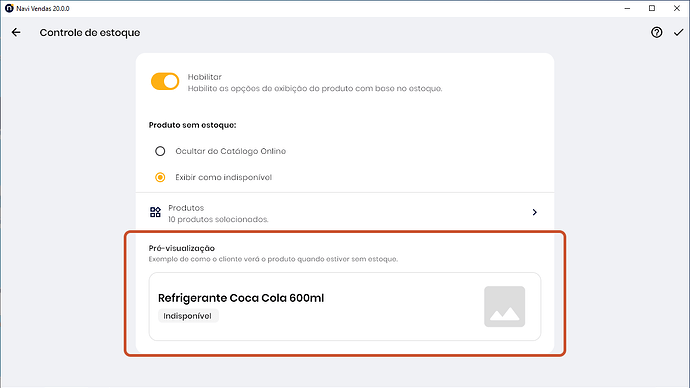Viewport: 690px width, 388px height.
Task: Click the Controle de estoque heading
Action: point(90,33)
